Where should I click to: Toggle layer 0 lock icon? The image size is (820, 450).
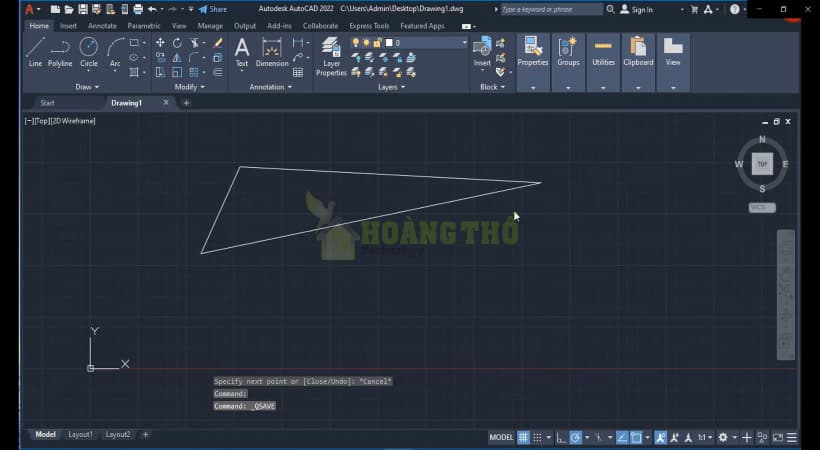[x=377, y=42]
